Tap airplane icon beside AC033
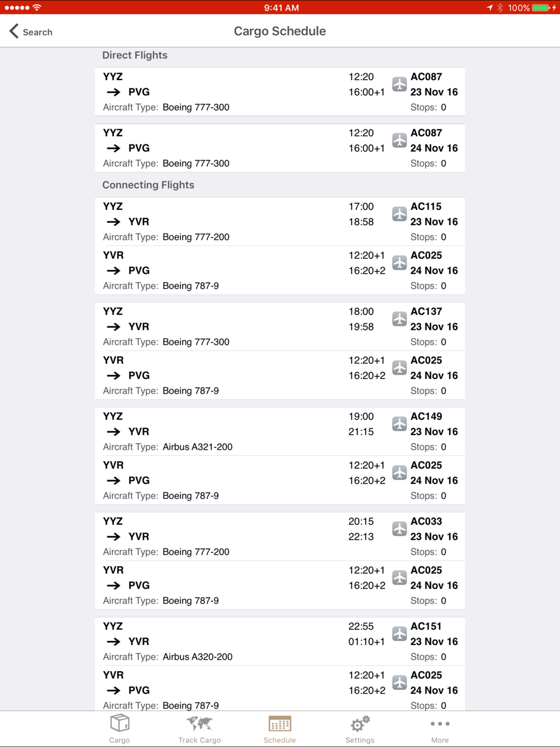 tap(399, 529)
